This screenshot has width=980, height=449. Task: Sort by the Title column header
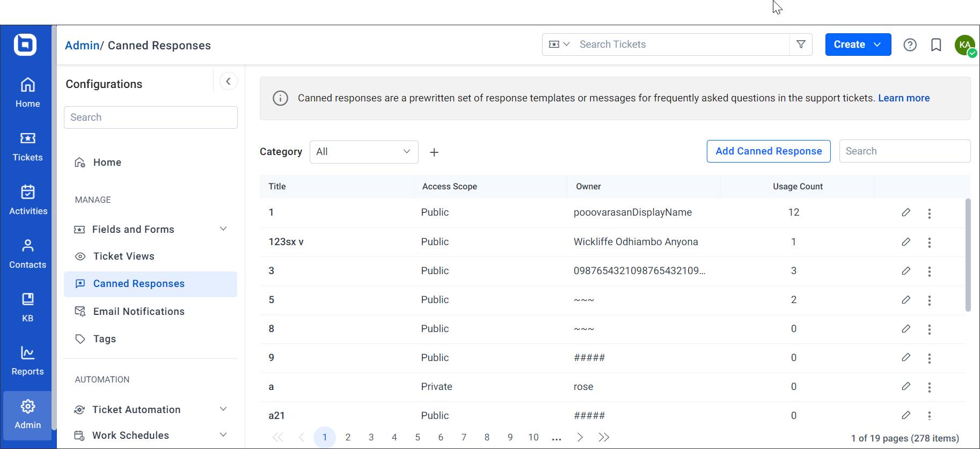(x=277, y=187)
